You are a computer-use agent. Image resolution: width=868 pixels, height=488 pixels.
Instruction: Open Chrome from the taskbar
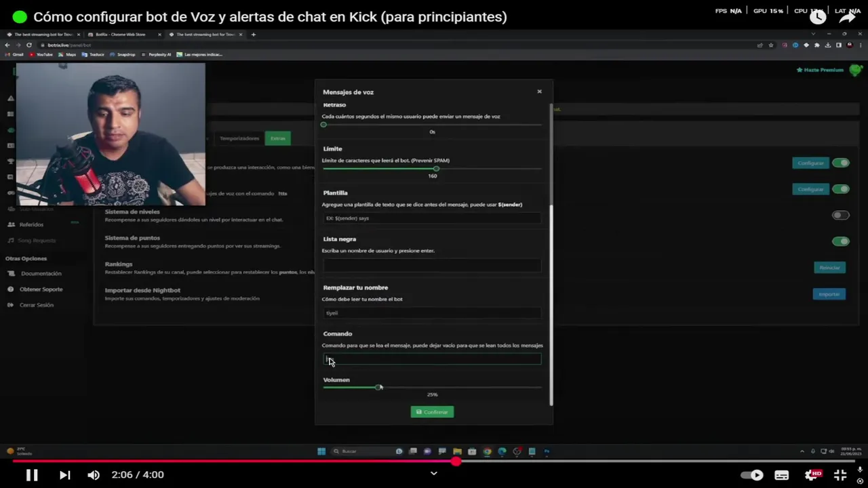coord(487,451)
